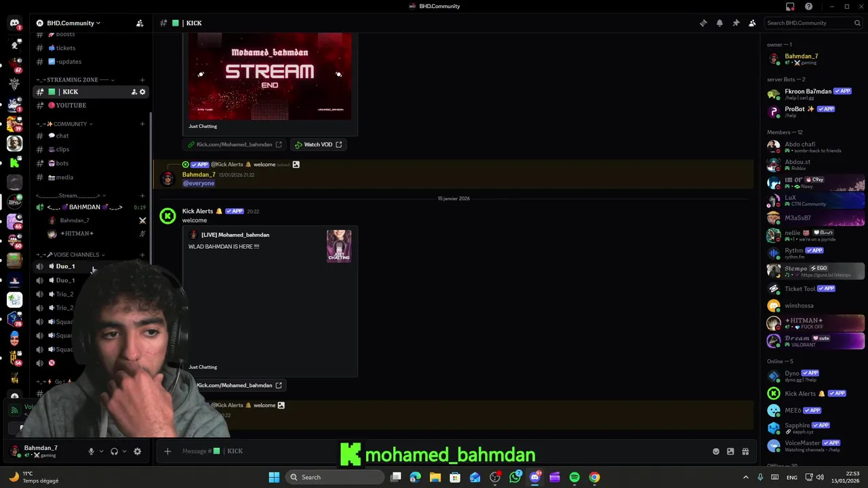Toggle member list visibility icon
Screen dimensions: 868x488
752,23
